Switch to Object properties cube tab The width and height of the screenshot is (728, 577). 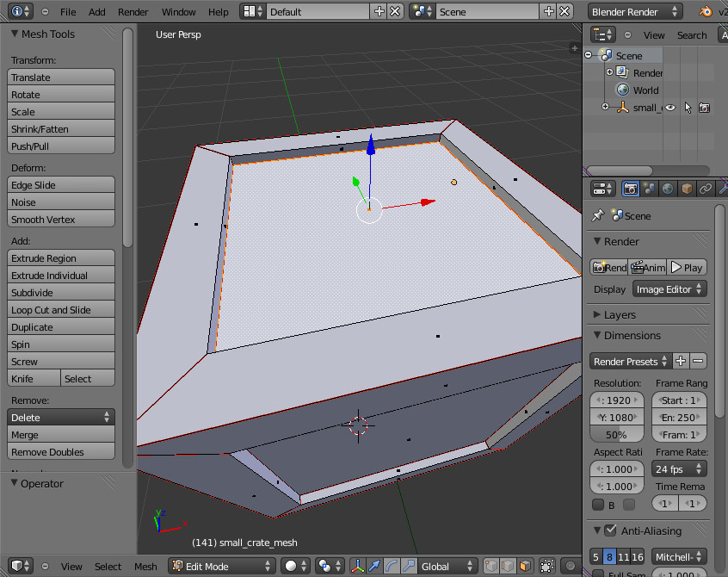pos(687,189)
